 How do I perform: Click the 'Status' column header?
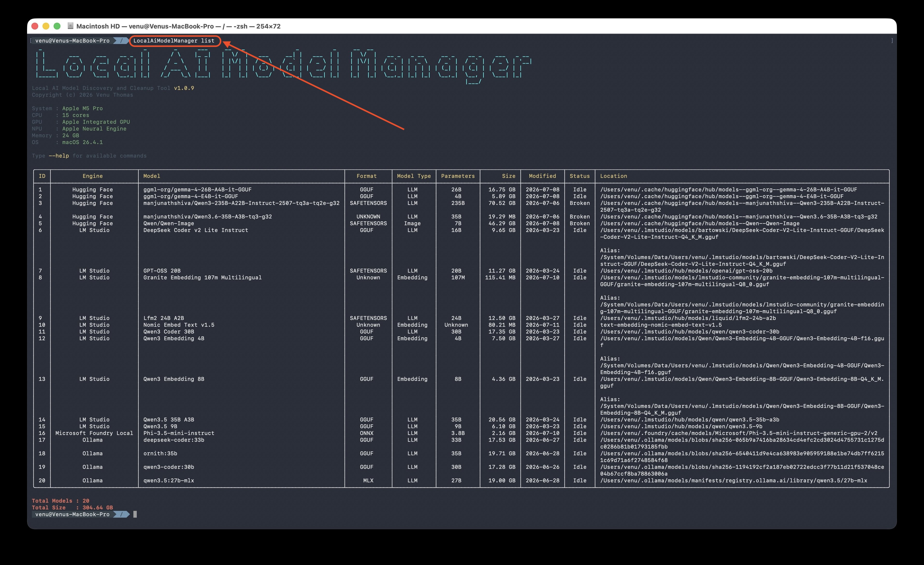[580, 176]
